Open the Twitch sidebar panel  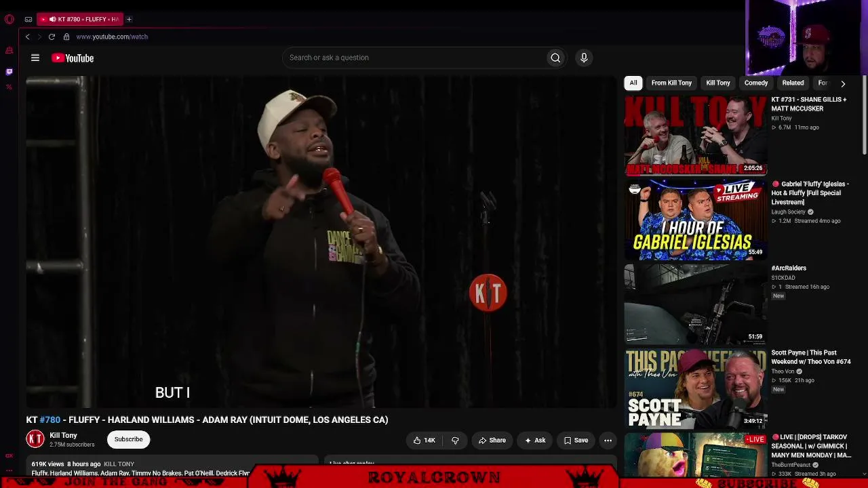(9, 71)
